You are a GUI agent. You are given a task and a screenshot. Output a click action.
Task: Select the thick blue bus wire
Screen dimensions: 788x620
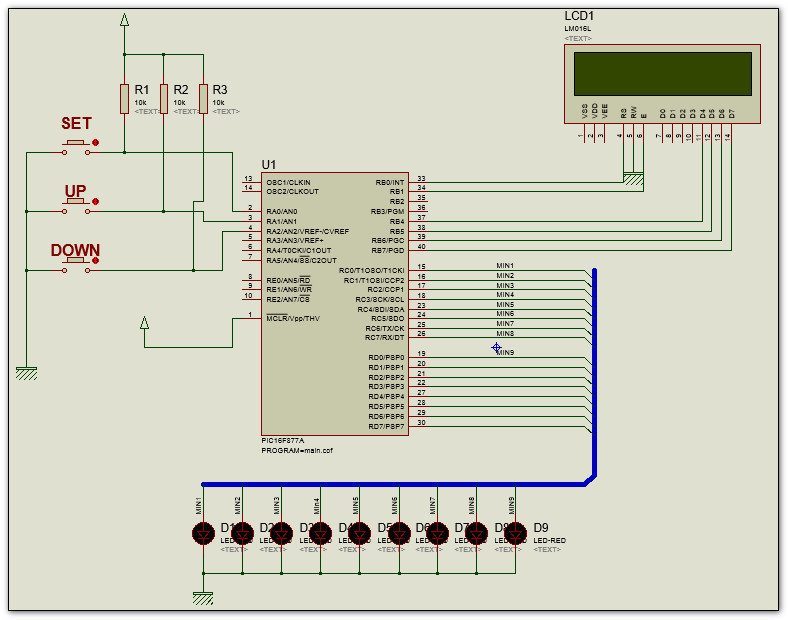[595, 377]
